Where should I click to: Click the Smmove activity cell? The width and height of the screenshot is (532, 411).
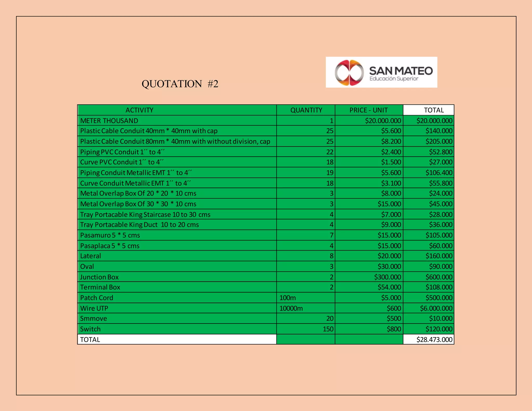[x=94, y=319]
